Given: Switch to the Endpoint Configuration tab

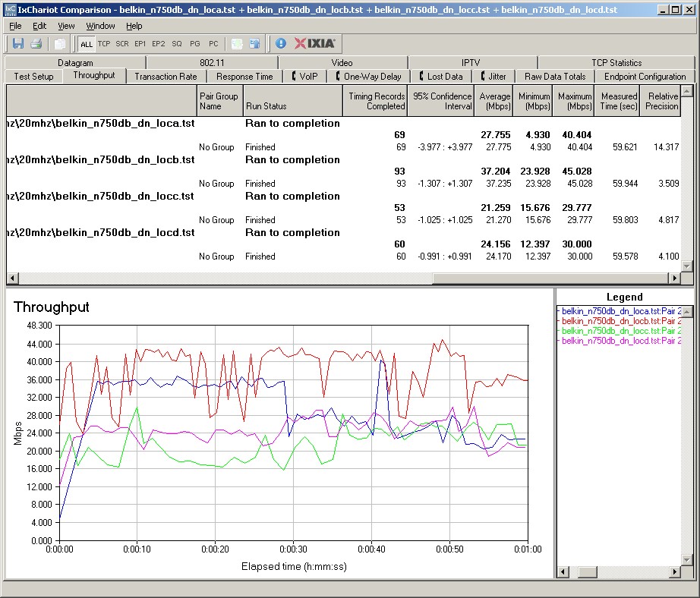Looking at the screenshot, I should [x=645, y=77].
